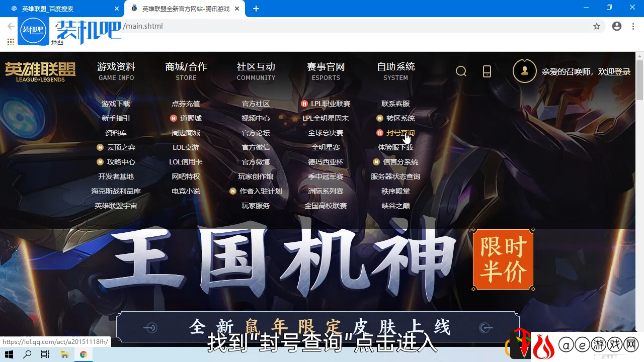Open the Chrome profile account icon
The width and height of the screenshot is (644, 362).
(617, 26)
